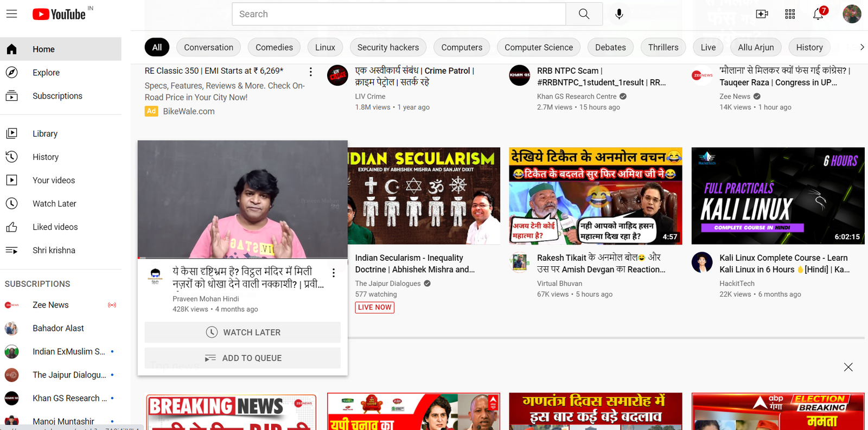This screenshot has height=430, width=868.
Task: Click the YouTube logo
Action: tap(59, 14)
